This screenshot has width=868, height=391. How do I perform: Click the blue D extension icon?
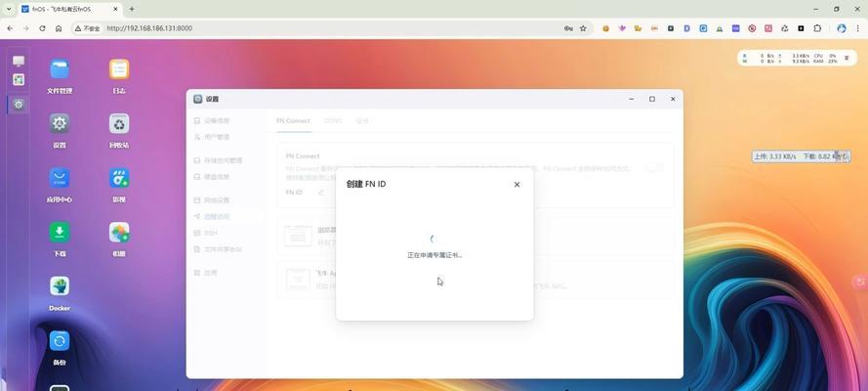tap(687, 28)
